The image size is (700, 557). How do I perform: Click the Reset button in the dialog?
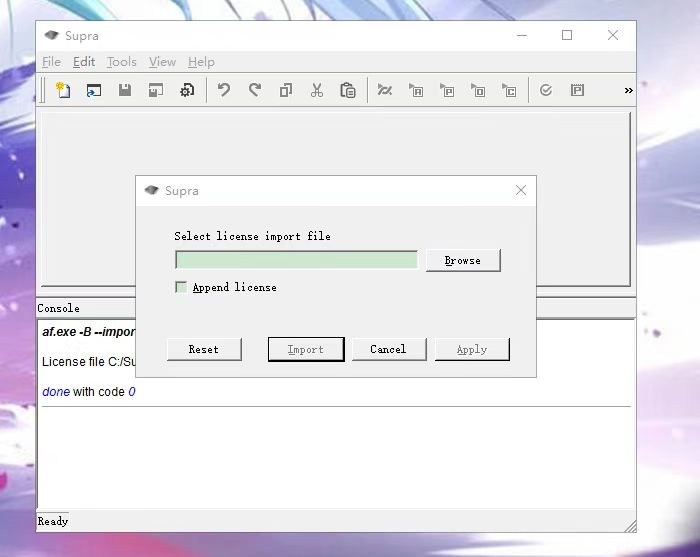[x=204, y=349]
